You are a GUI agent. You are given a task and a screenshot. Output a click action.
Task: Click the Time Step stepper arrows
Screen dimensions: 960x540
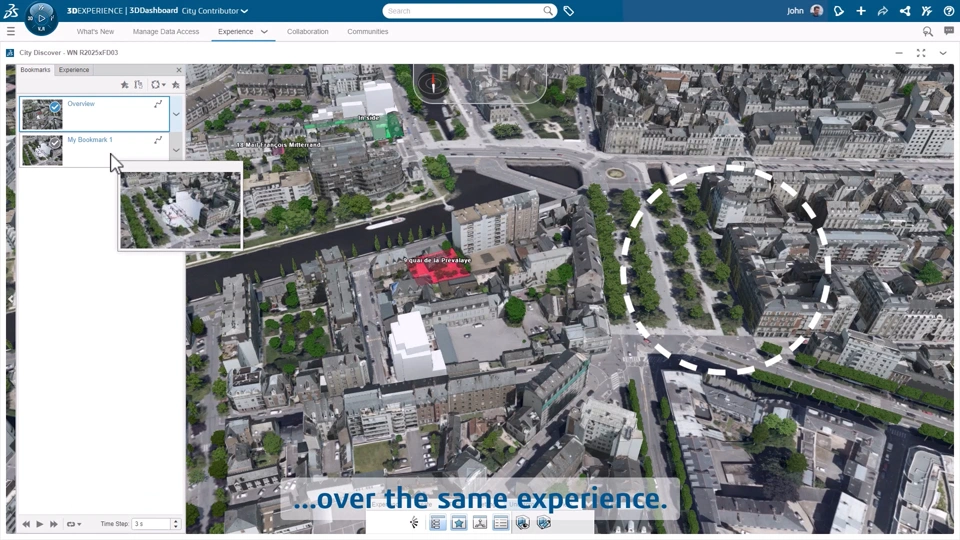[176, 524]
